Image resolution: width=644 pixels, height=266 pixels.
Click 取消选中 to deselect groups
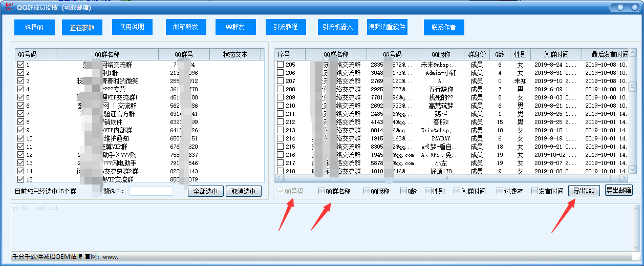coord(244,191)
